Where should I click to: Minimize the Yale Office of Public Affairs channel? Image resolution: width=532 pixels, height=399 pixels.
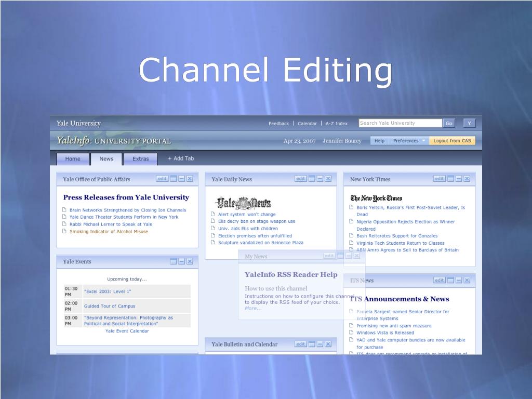(181, 179)
